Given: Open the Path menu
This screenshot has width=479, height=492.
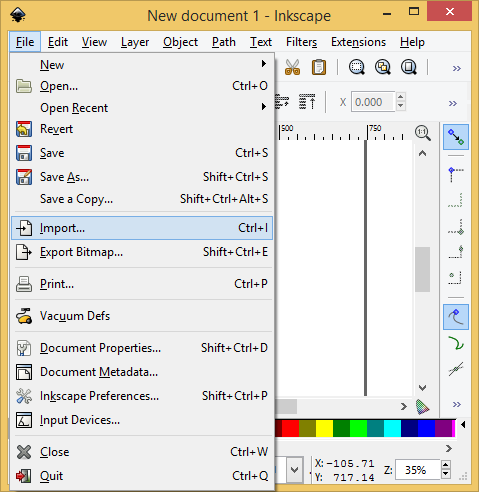Looking at the screenshot, I should pos(224,42).
